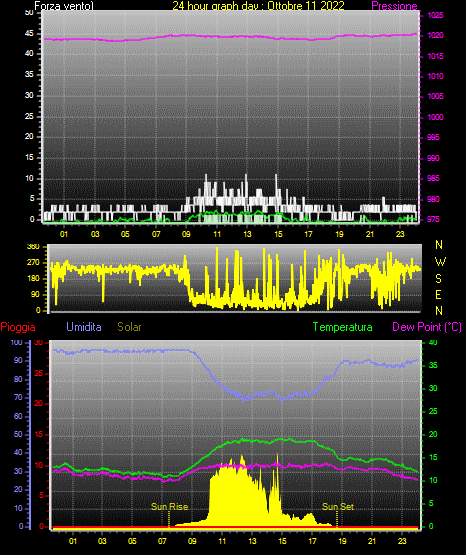
Task: Click hour 09 on the bottom graph axis
Action: click(x=192, y=541)
